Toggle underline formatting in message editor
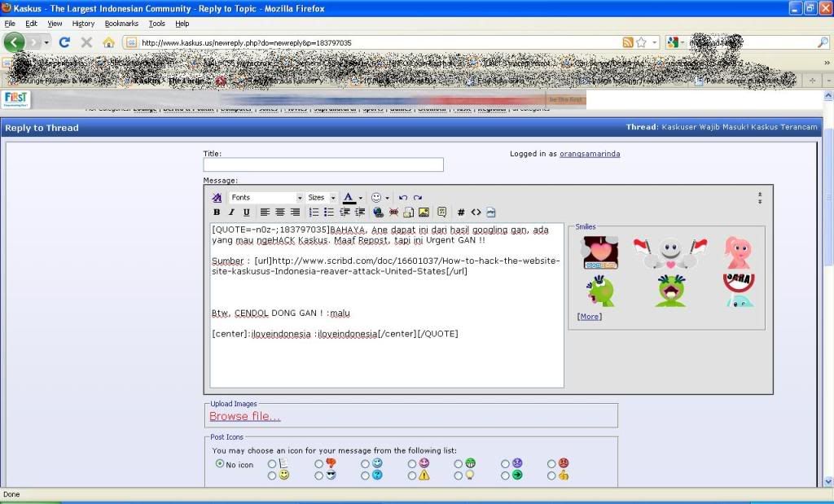834x504 pixels. [246, 213]
